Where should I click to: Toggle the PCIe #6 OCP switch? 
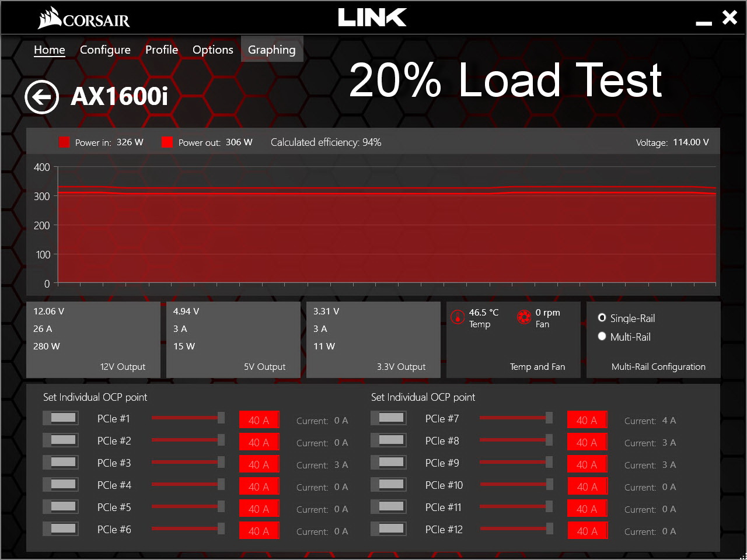click(61, 529)
